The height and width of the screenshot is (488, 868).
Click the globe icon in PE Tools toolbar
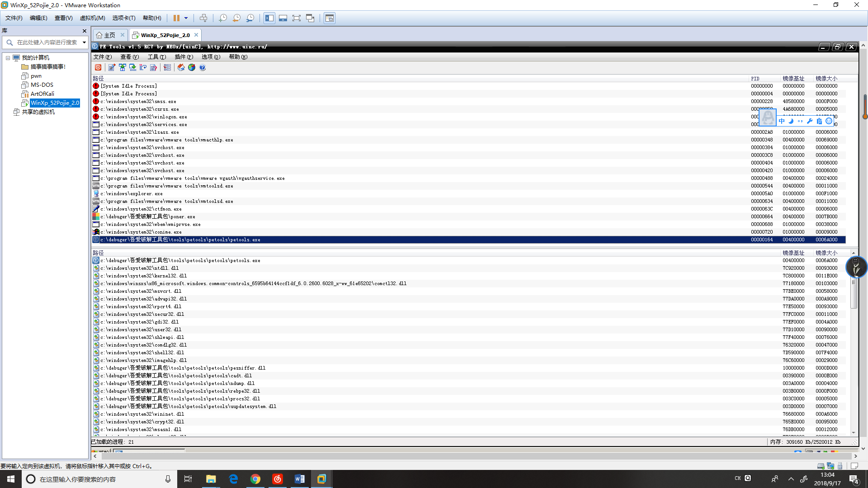tap(192, 67)
